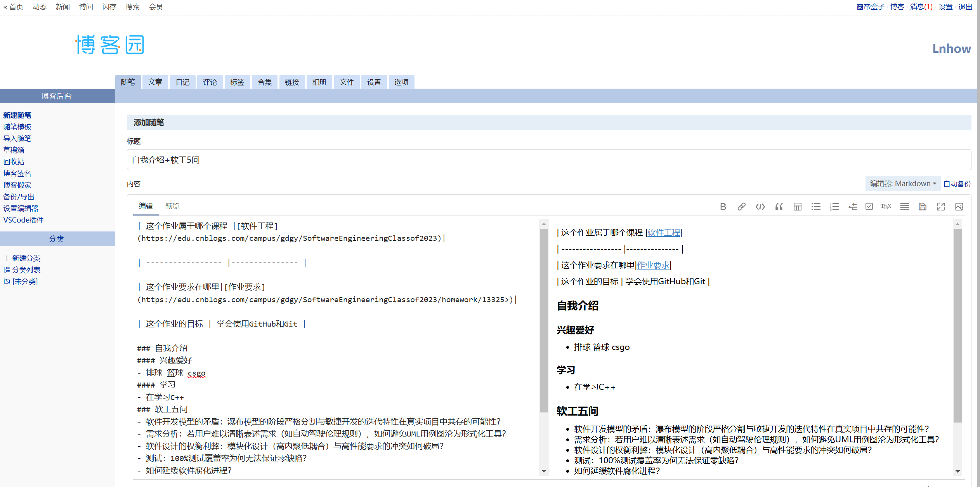
Task: Insert a table via table icon
Action: click(797, 207)
